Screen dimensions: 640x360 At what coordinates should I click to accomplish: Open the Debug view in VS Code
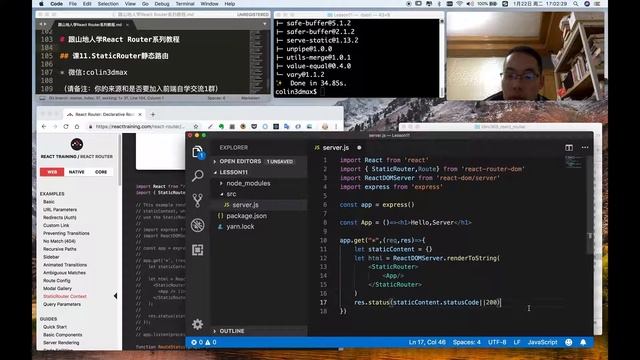click(198, 225)
